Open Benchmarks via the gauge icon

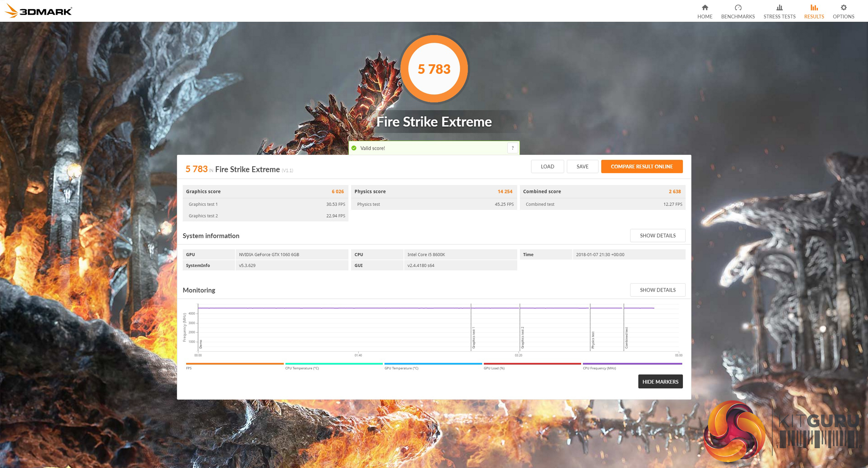point(738,7)
